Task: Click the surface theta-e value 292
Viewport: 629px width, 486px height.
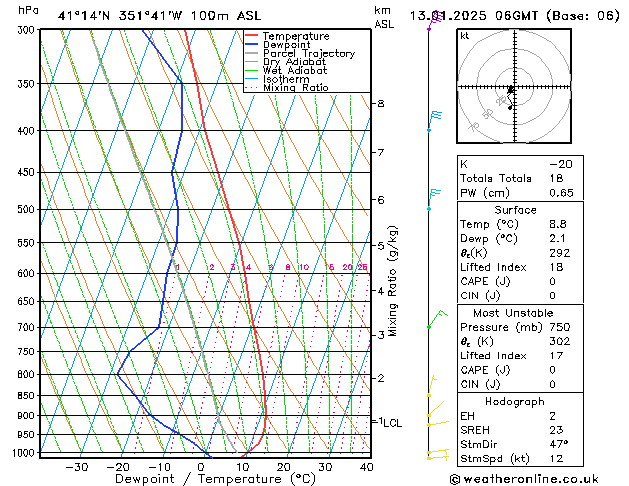Action: (x=560, y=253)
